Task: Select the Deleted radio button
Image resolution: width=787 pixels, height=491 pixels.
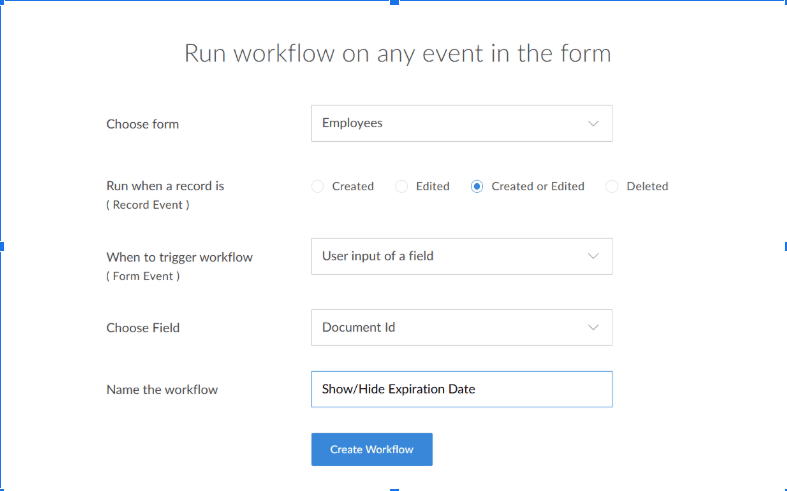Action: click(x=612, y=186)
